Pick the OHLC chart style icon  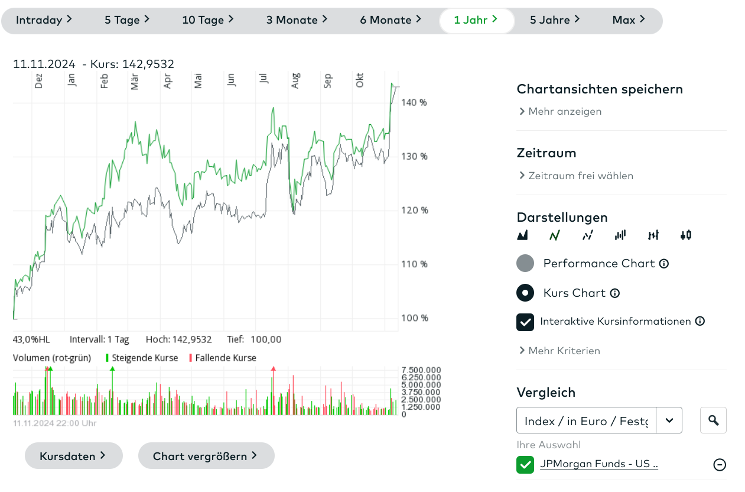tap(653, 236)
